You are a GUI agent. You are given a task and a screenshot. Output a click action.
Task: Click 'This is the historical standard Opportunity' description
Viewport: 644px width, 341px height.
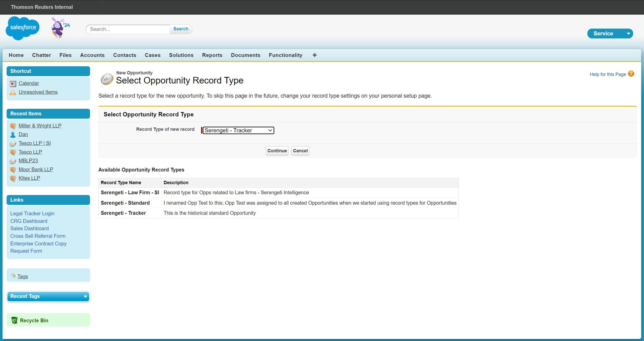pyautogui.click(x=210, y=213)
